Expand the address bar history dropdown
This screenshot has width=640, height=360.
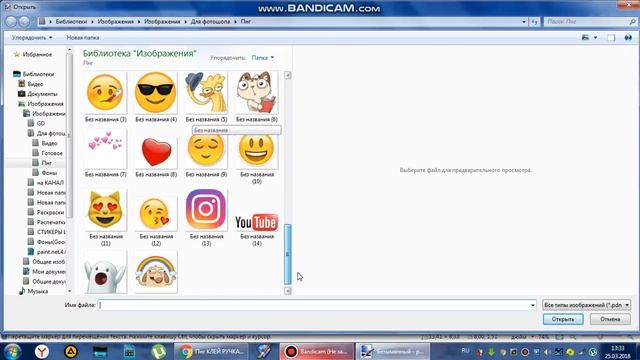[524, 22]
